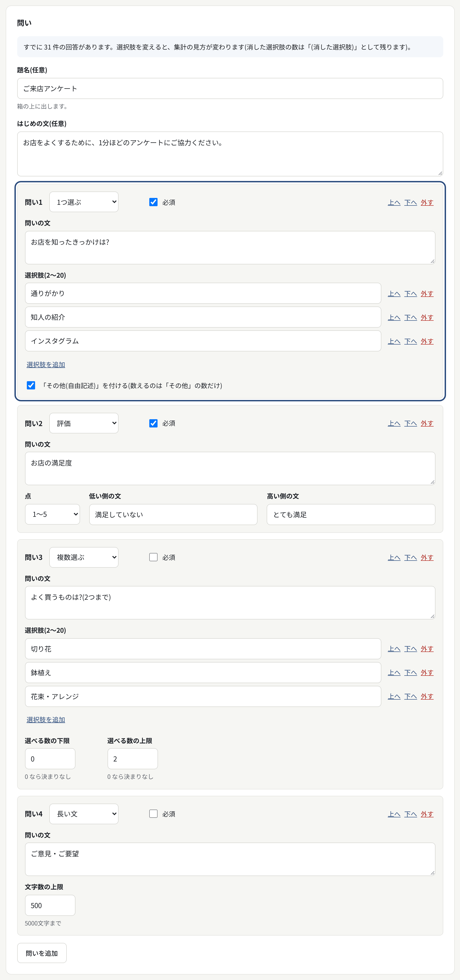Remove the 通りがかり choice with 外す

427,293
